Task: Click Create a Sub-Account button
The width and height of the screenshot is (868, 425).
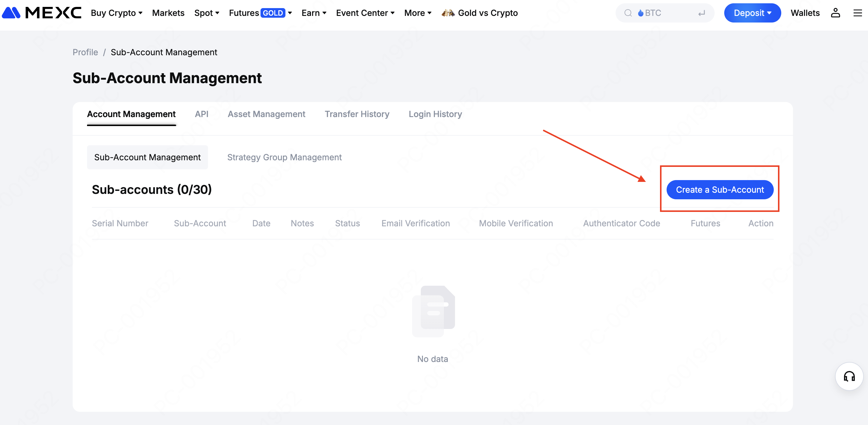Action: point(719,189)
